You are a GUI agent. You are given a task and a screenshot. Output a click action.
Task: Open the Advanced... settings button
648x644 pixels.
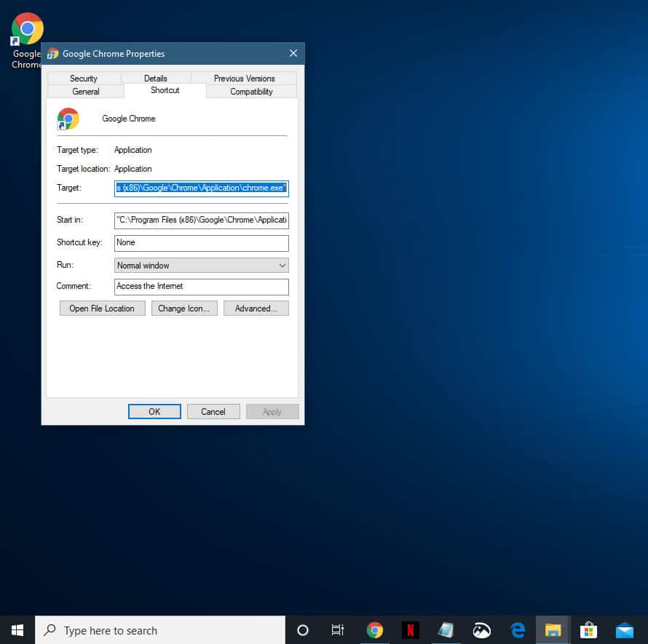click(256, 309)
